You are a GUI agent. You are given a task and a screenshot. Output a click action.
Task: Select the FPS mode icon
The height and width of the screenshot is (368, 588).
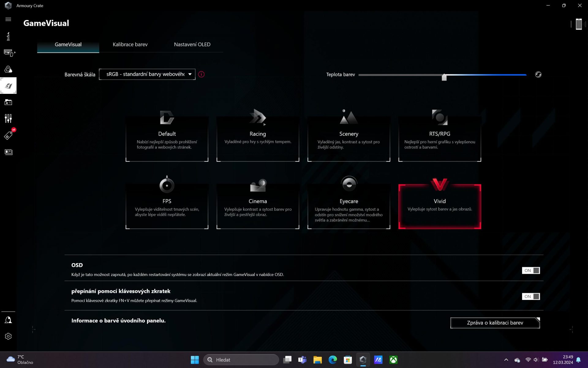pos(167,184)
